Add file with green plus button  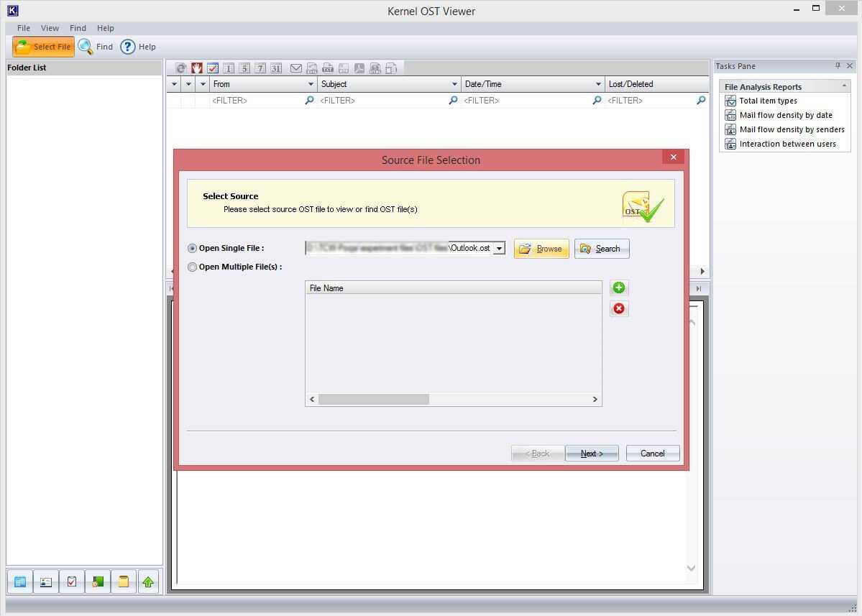click(x=619, y=288)
